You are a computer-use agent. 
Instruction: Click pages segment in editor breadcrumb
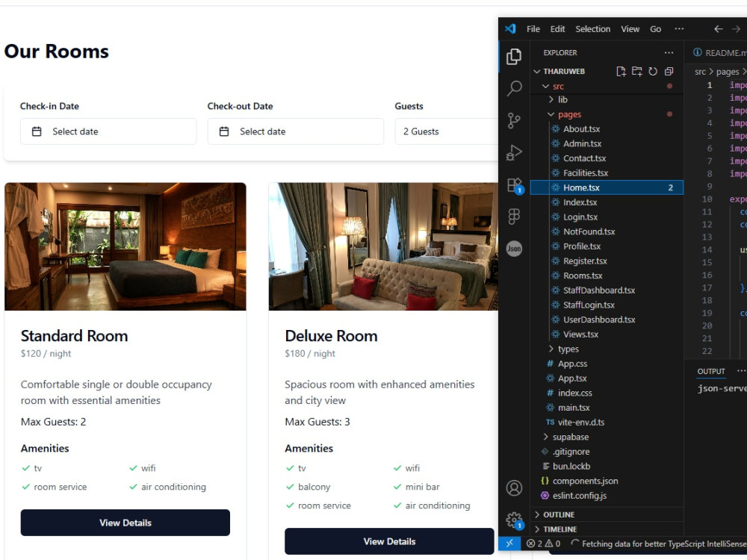728,72
